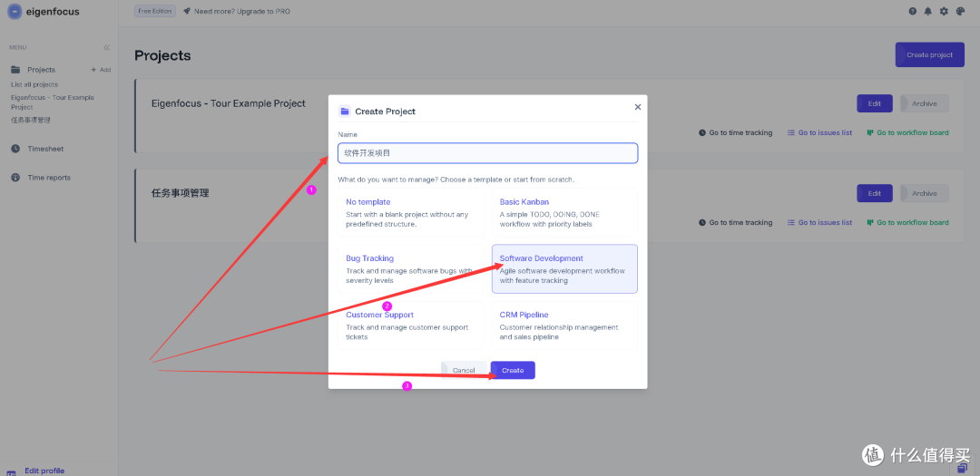This screenshot has width=980, height=476.
Task: Select the Bug Tracking template
Action: coord(411,268)
